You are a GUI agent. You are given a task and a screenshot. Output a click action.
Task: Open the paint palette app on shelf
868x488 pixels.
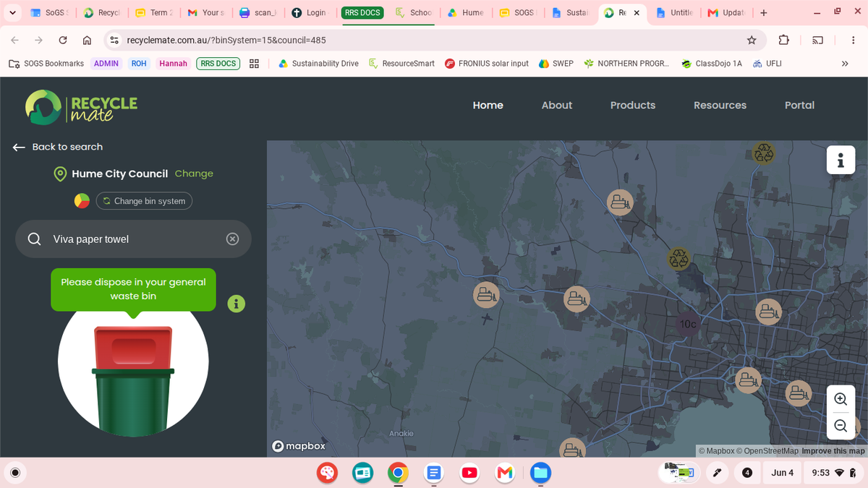click(x=327, y=473)
